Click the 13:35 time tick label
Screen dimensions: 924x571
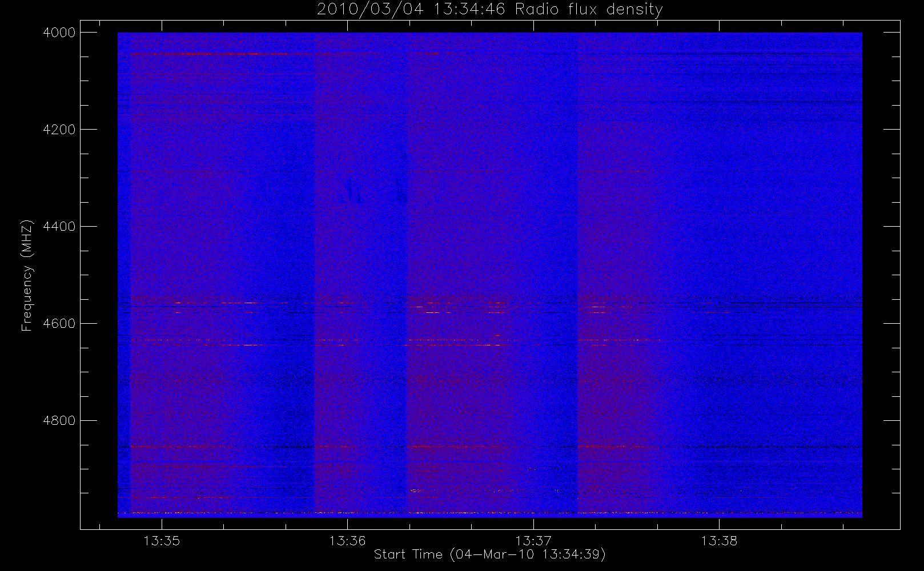pos(162,541)
